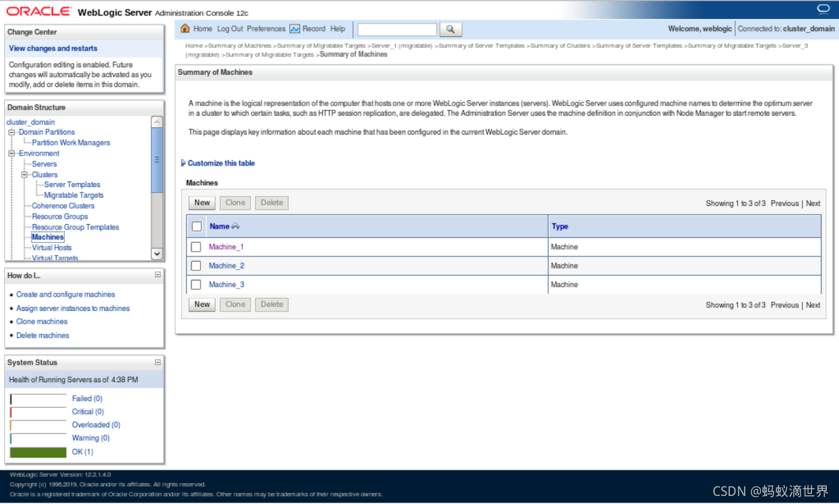Select Resource Groups tree item
The image size is (839, 504).
60,217
